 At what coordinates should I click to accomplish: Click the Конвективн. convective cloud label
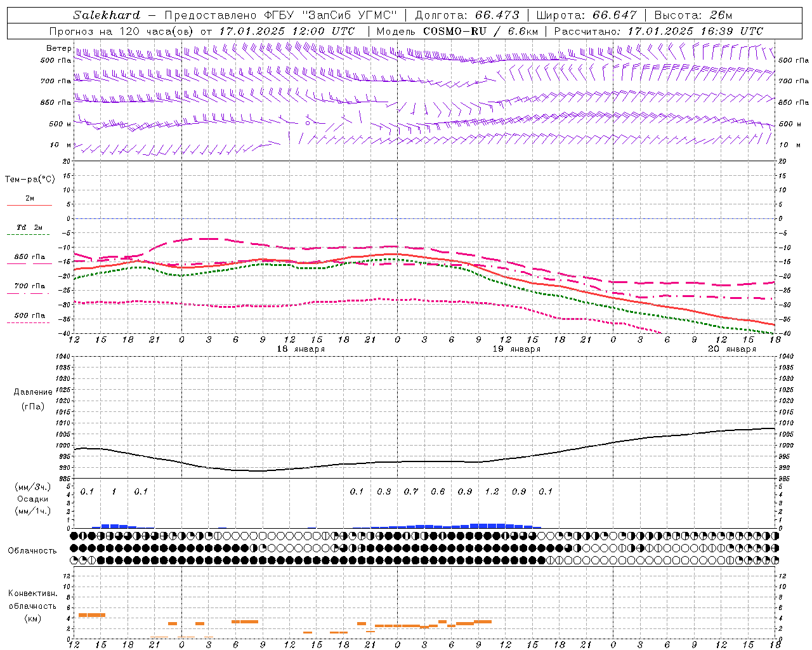[32, 594]
